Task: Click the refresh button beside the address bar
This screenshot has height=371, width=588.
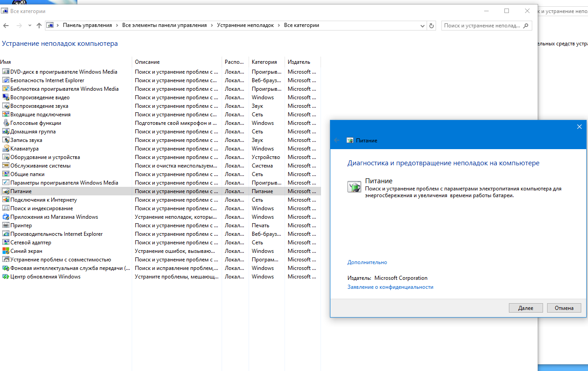Action: pos(432,26)
